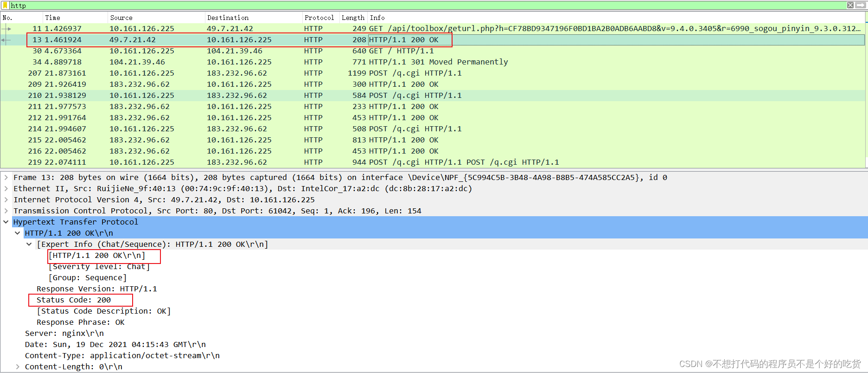Image resolution: width=868 pixels, height=373 pixels.
Task: Select packet 215 with length 813
Action: [432, 140]
